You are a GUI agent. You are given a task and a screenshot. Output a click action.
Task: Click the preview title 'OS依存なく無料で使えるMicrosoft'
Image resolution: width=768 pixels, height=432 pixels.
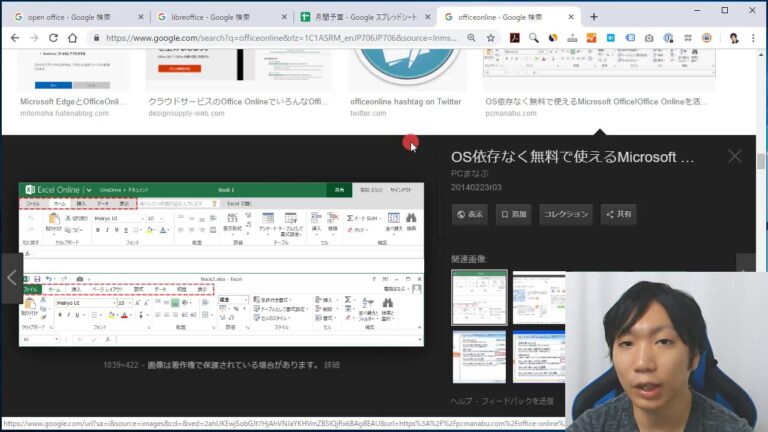572,157
